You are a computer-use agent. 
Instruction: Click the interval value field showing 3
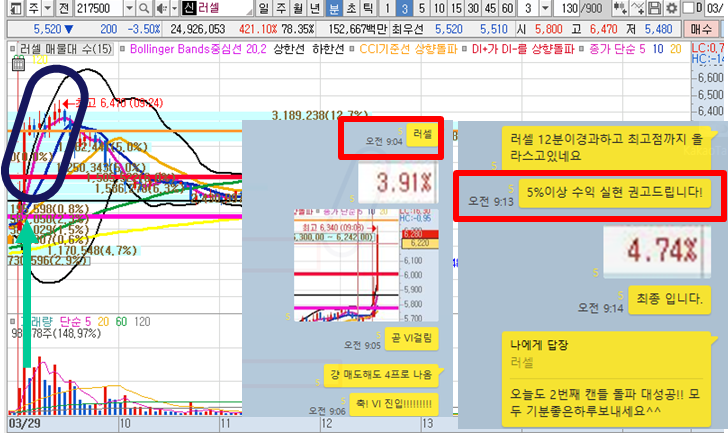click(x=529, y=8)
